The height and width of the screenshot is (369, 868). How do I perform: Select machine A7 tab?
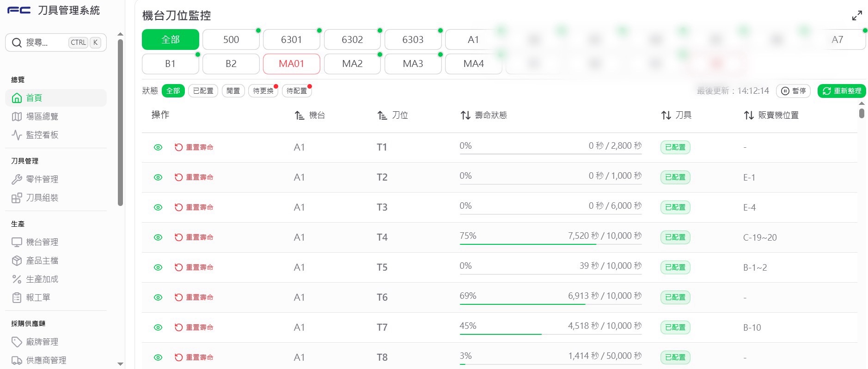click(837, 40)
